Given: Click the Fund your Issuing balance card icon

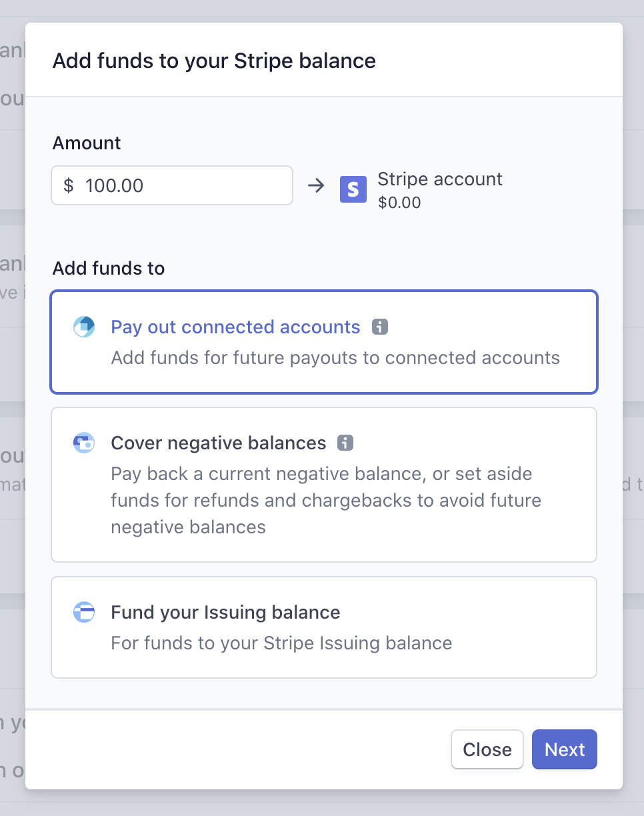Looking at the screenshot, I should 84,612.
